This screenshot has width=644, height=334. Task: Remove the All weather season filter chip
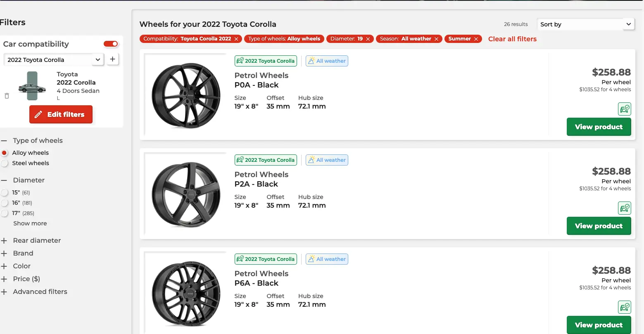436,39
